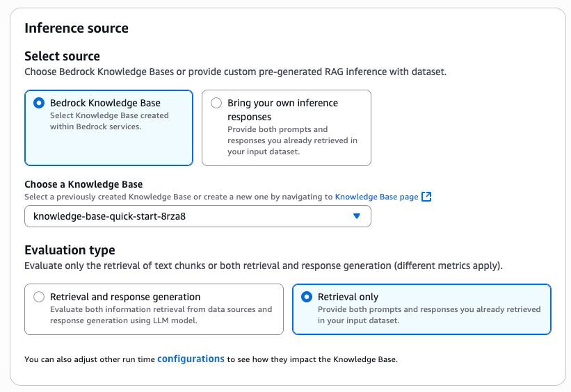Click the 'Select a previously created Knowledge Base' helper text

(179, 197)
